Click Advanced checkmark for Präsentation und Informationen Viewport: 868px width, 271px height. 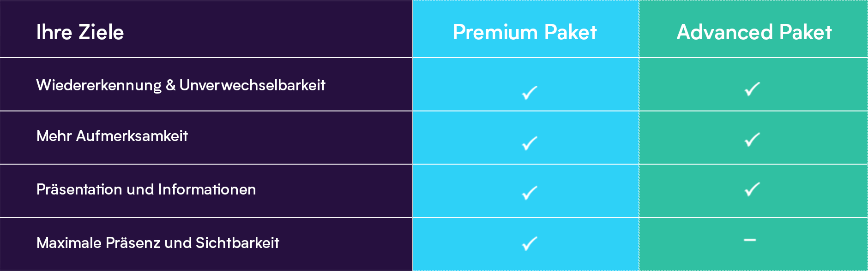pyautogui.click(x=753, y=189)
